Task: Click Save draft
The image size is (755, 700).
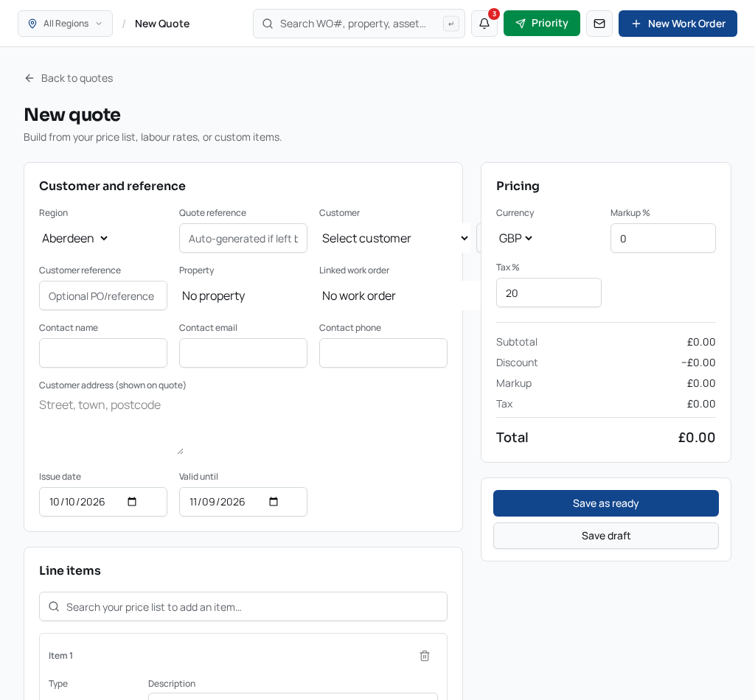Action: [606, 536]
